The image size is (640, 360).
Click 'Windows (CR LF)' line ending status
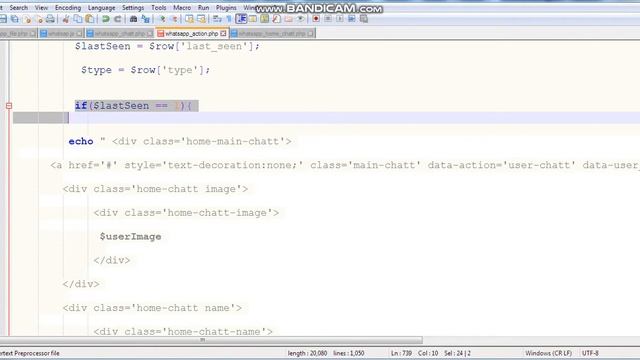[x=549, y=353]
